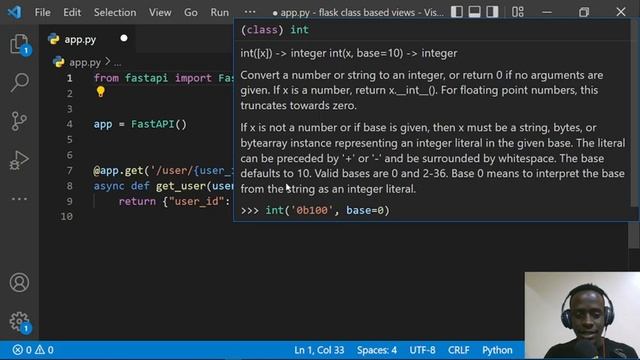Open the Manage gear icon
This screenshot has width=640, height=360.
coord(19,322)
